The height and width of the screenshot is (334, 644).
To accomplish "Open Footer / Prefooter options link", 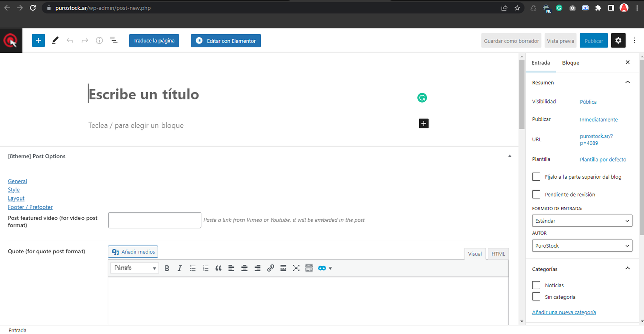I will pyautogui.click(x=30, y=207).
